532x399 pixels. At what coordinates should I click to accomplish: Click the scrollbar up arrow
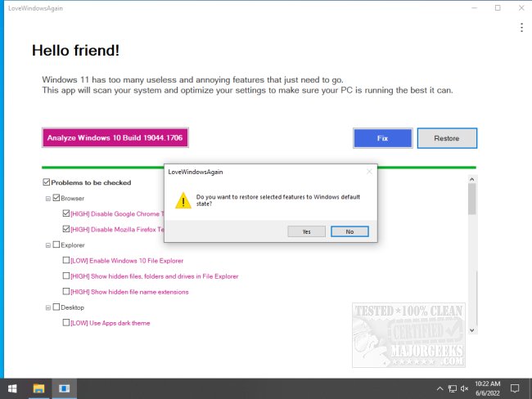[x=472, y=179]
